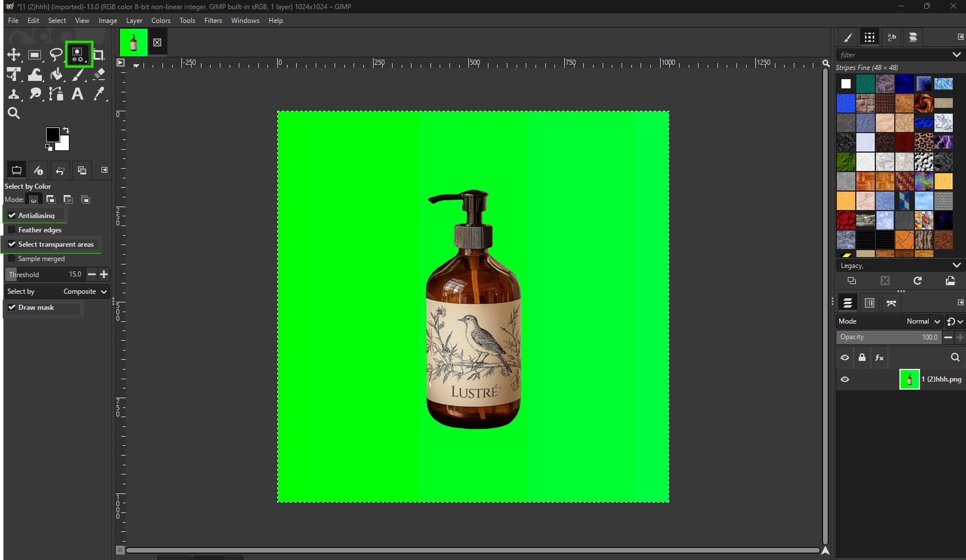Select the Rectangle Select tool
This screenshot has height=560, width=966.
coord(35,55)
